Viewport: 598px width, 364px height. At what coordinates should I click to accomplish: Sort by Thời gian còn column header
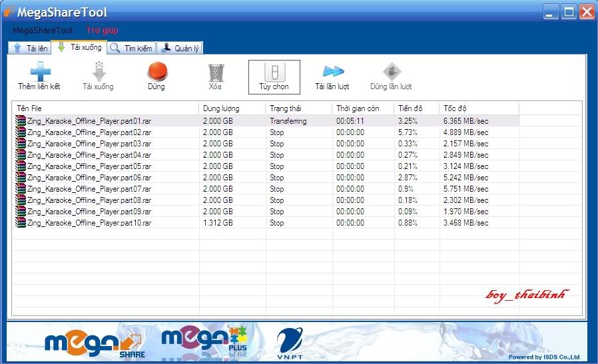[x=363, y=108]
